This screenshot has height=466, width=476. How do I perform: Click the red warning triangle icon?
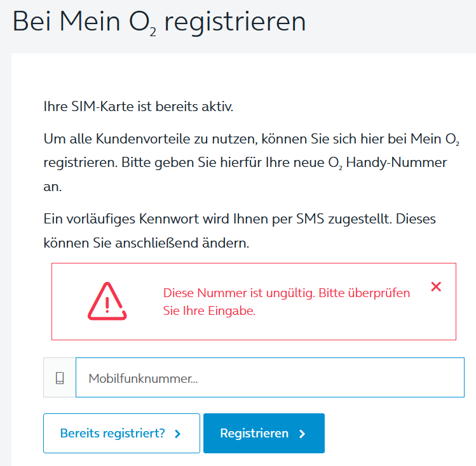(107, 301)
